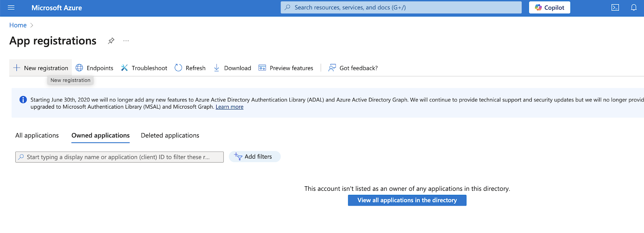This screenshot has height=233, width=644.
Task: Click the Preview features icon
Action: point(262,68)
